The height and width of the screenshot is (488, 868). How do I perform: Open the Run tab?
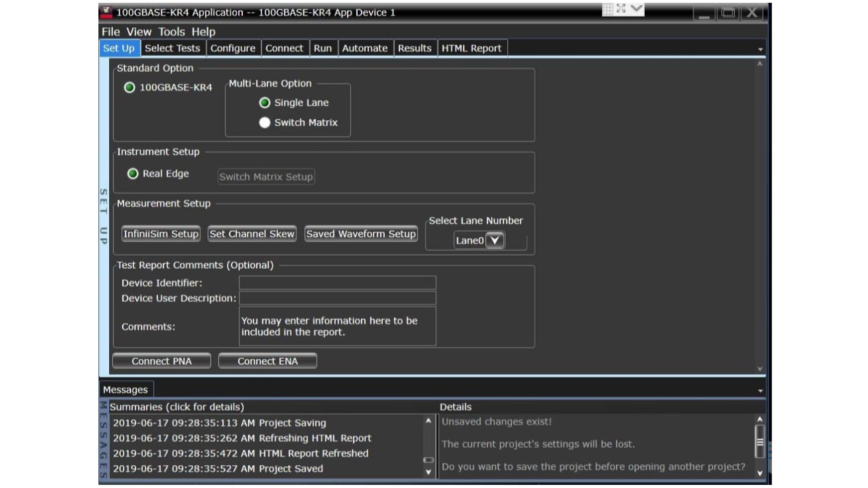click(x=323, y=48)
